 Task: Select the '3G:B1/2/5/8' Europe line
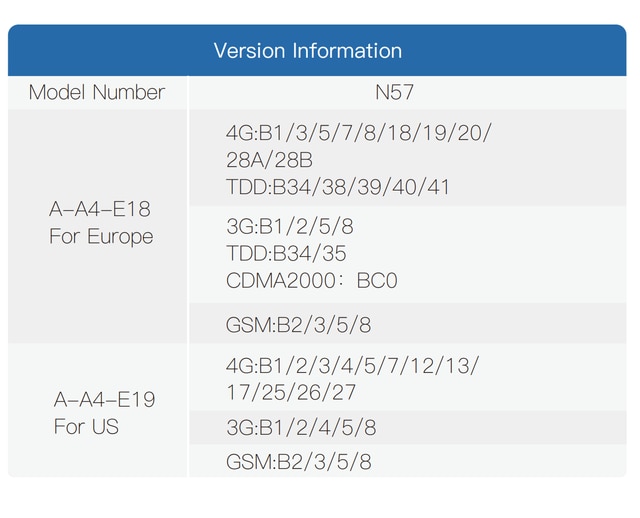(290, 227)
